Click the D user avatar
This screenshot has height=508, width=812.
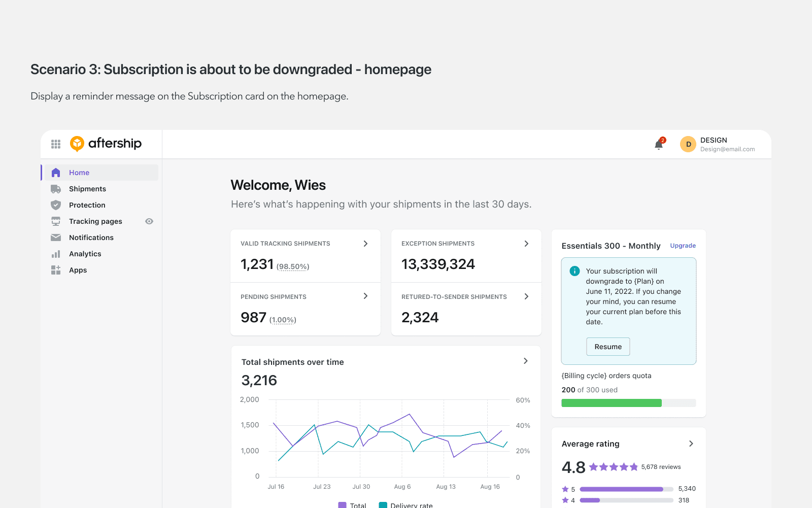(x=688, y=144)
